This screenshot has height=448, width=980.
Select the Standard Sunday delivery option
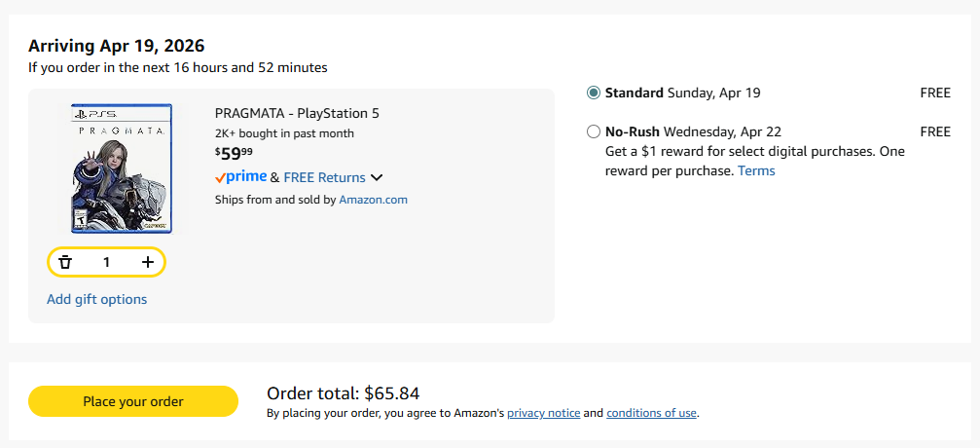point(594,93)
